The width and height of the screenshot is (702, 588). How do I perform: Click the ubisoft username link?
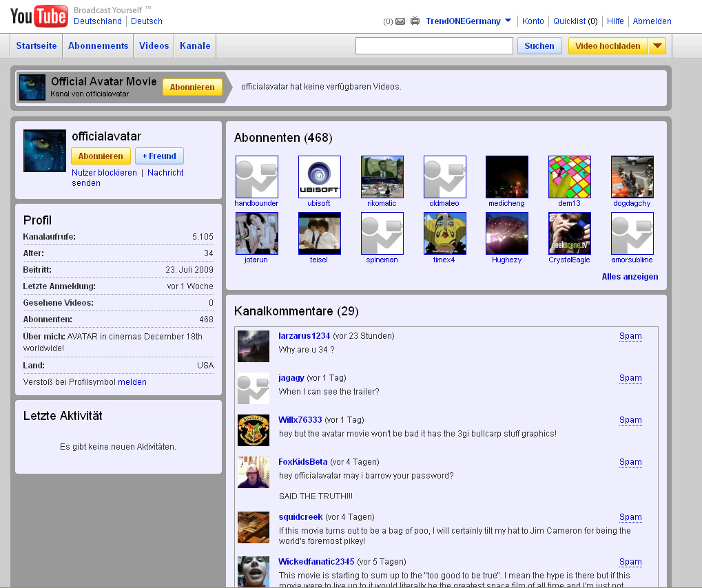click(319, 203)
